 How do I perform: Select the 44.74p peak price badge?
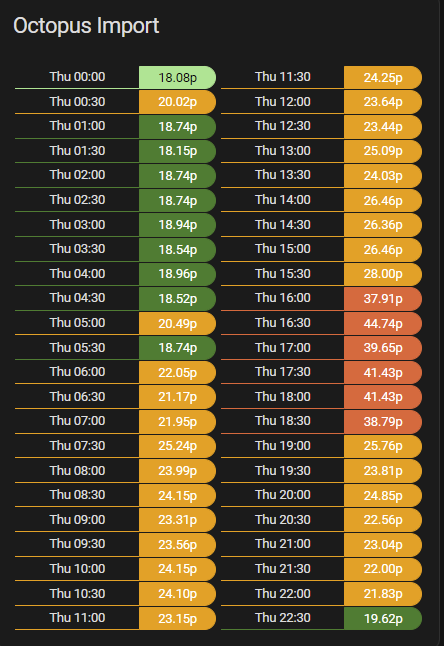click(x=383, y=323)
